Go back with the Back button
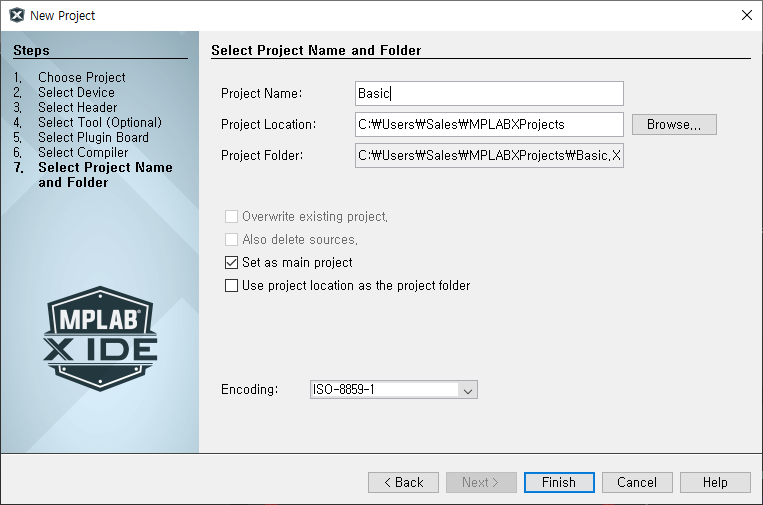The height and width of the screenshot is (505, 763). pos(403,483)
